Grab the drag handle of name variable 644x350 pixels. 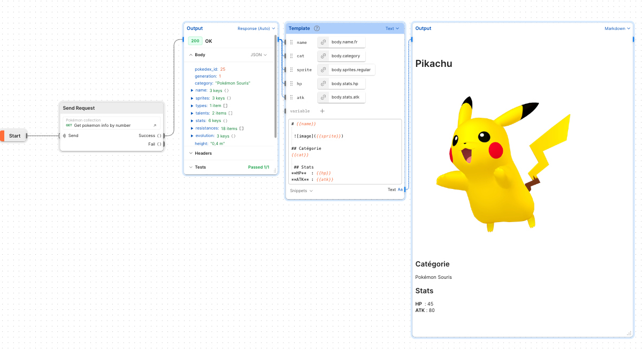click(x=292, y=42)
